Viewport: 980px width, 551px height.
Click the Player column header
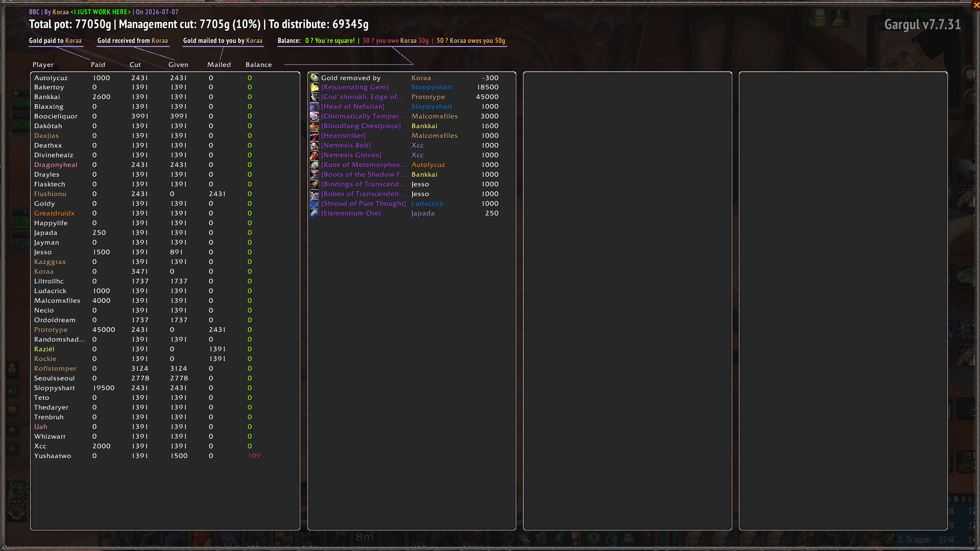(43, 65)
